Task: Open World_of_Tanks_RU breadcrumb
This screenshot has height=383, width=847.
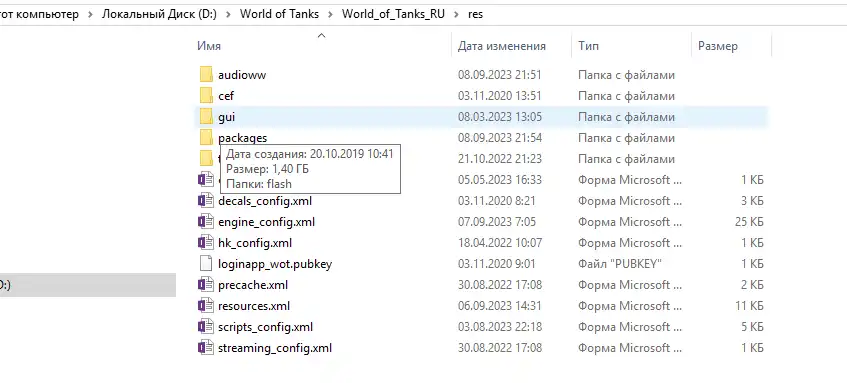Action: click(393, 14)
